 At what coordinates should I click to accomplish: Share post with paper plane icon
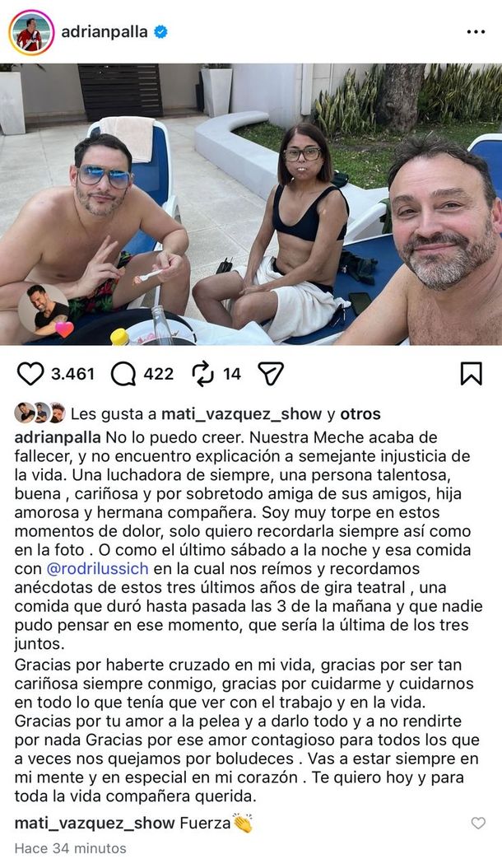(271, 374)
